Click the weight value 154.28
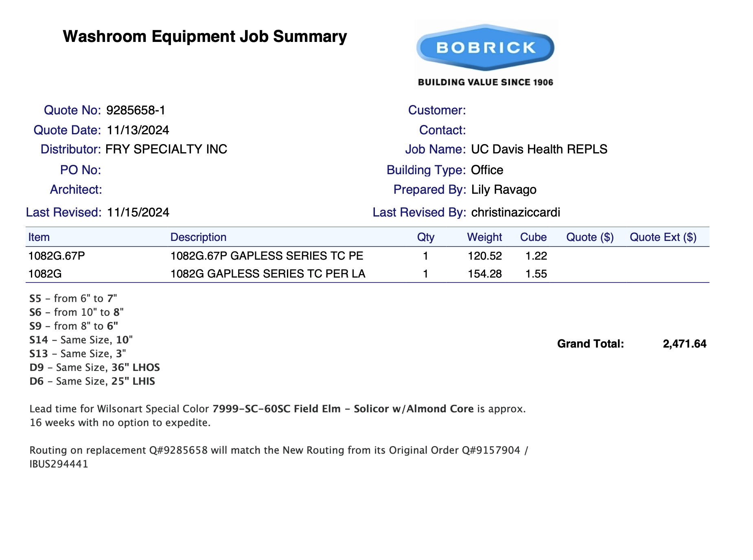753x560 pixels. pyautogui.click(x=484, y=274)
